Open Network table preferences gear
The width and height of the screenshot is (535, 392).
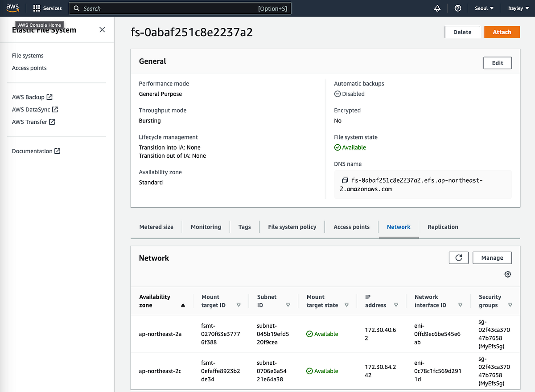pos(507,274)
